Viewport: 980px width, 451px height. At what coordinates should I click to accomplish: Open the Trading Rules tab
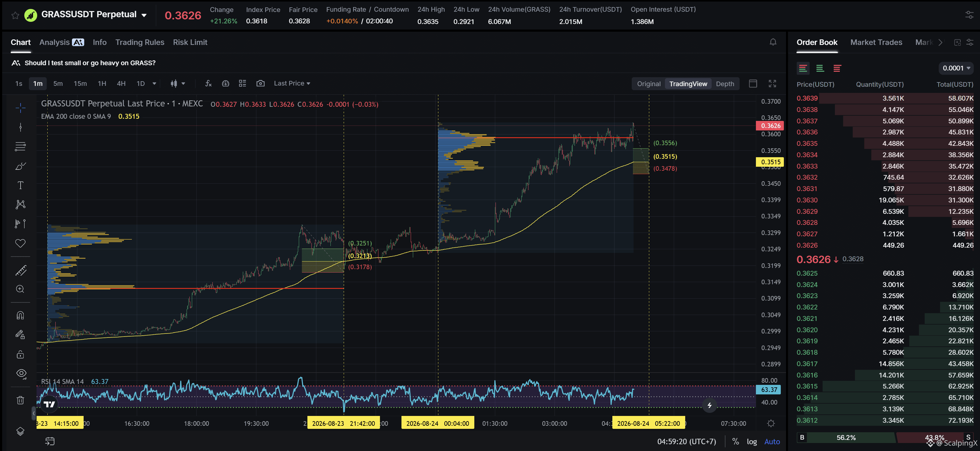tap(140, 42)
